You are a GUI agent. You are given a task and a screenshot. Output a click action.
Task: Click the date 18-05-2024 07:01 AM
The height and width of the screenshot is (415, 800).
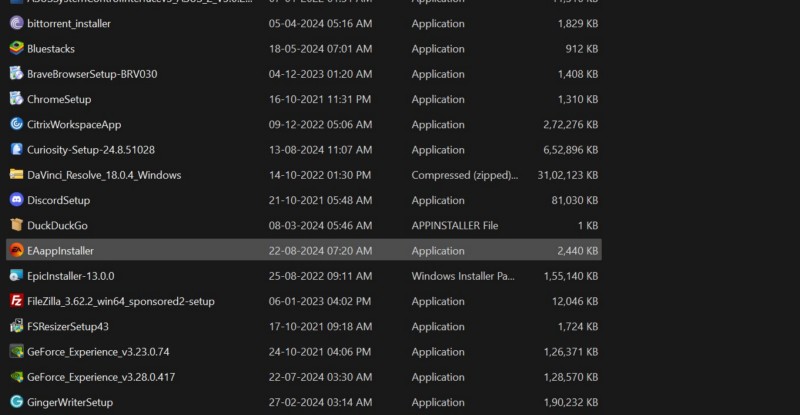click(x=320, y=49)
